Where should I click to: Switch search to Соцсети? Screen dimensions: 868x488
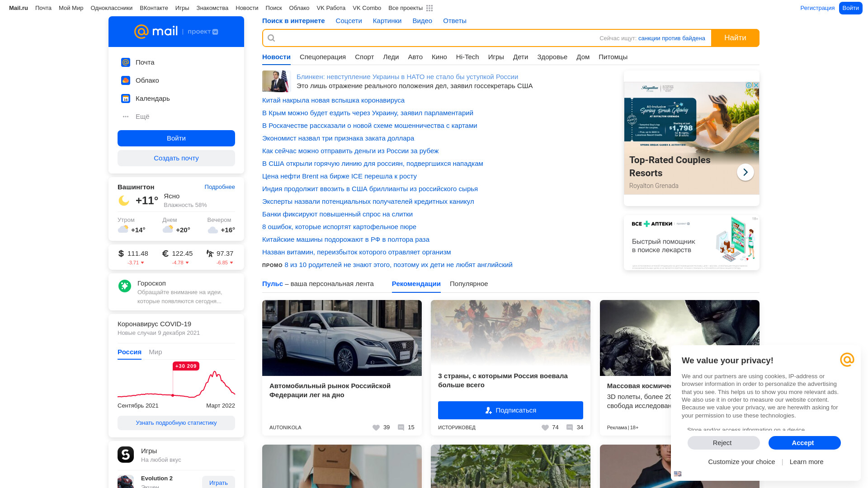click(349, 21)
